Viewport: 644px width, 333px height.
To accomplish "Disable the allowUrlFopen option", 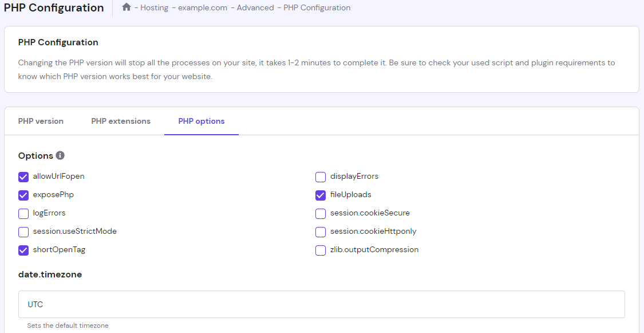I will [x=23, y=177].
